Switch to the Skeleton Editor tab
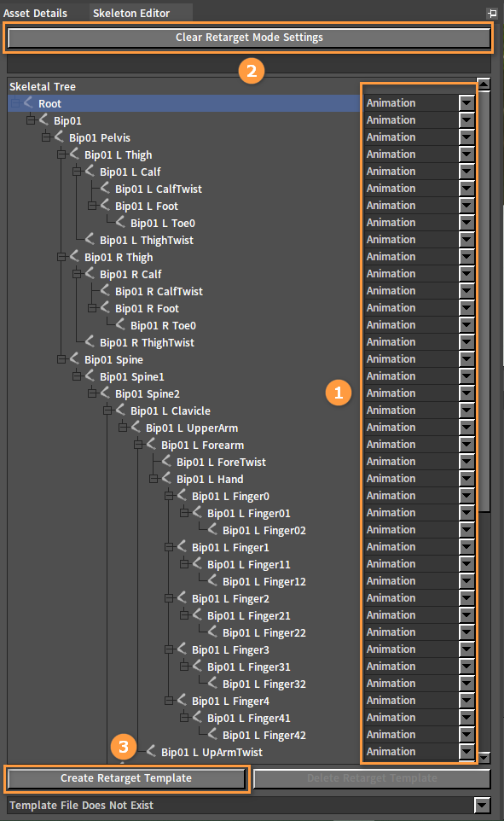The width and height of the screenshot is (504, 821). 131,13
